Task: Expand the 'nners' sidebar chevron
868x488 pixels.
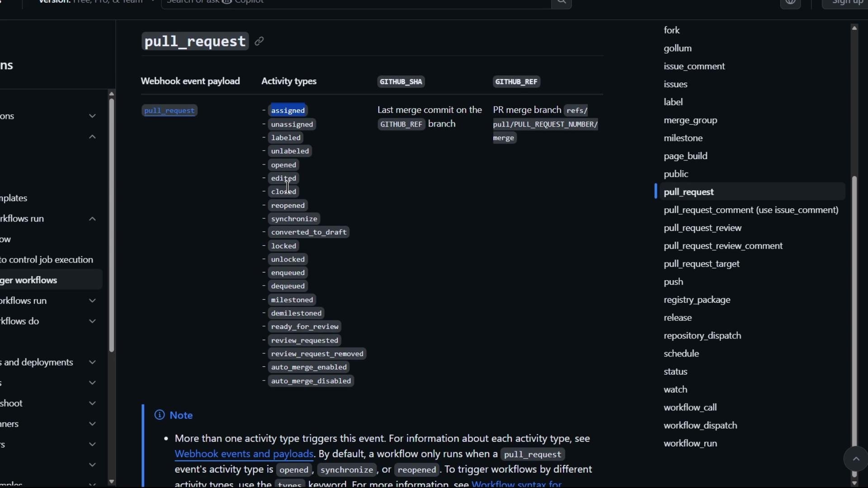Action: (x=92, y=424)
